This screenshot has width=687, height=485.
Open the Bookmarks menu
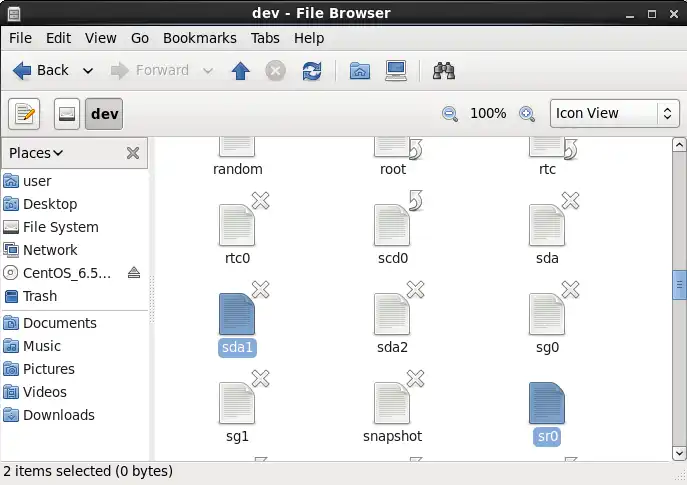tap(200, 38)
